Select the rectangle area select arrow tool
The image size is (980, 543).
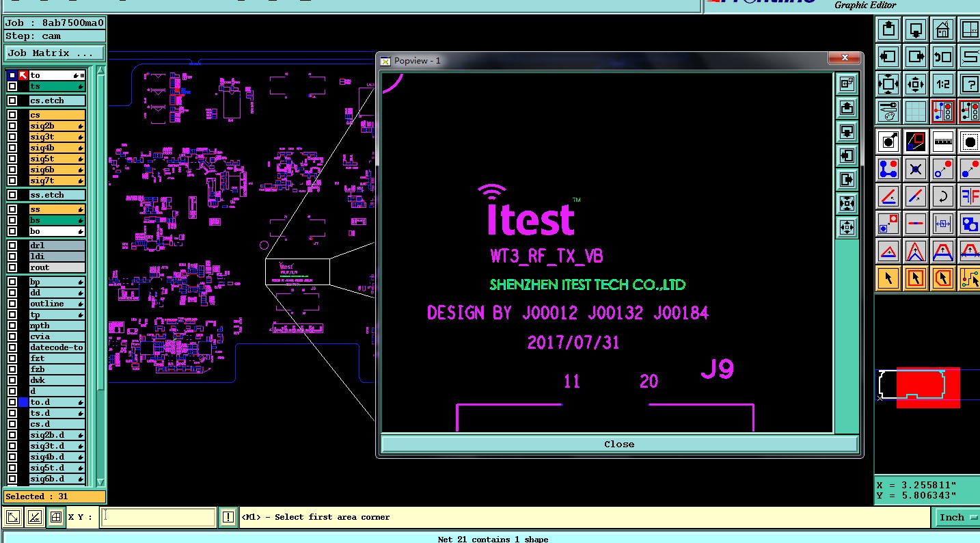pos(916,278)
